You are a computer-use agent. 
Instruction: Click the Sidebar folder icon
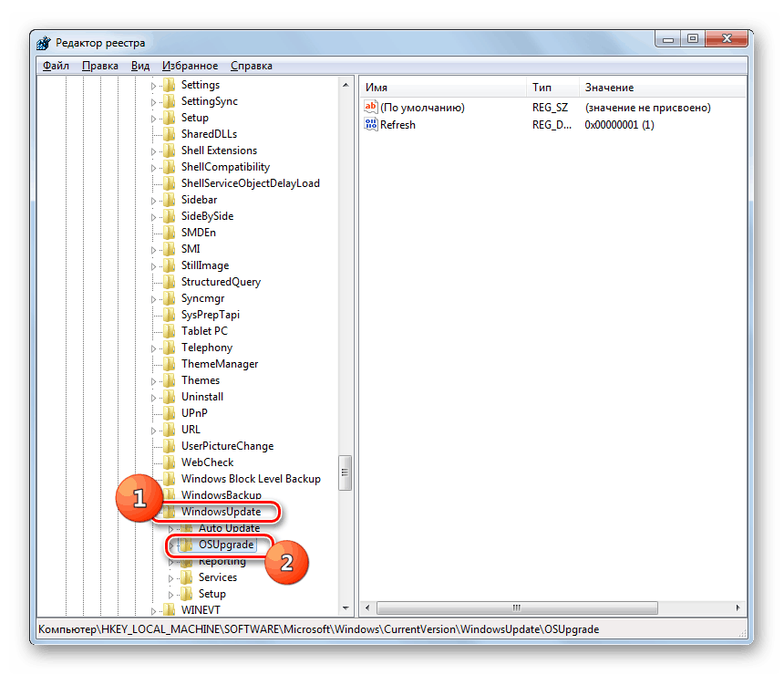pyautogui.click(x=170, y=200)
